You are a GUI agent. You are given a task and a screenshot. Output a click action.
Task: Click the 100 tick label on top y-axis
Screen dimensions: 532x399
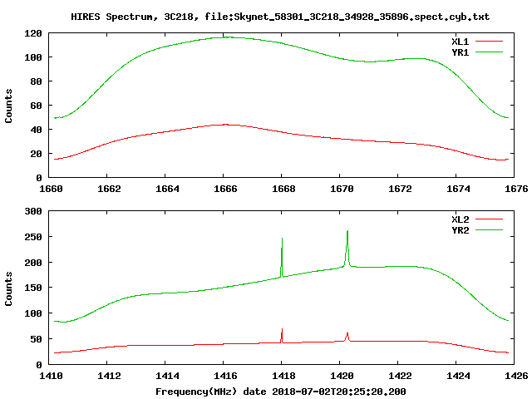[x=33, y=57]
